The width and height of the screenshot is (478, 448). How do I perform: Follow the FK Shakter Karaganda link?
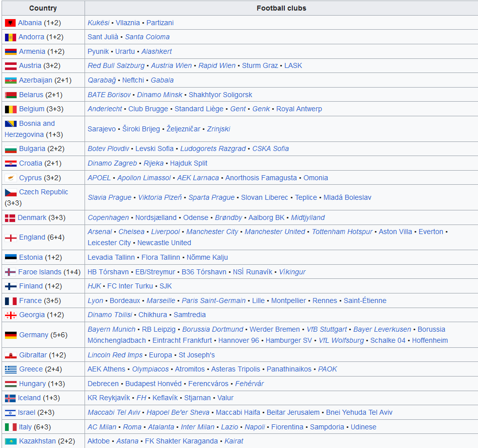(181, 441)
